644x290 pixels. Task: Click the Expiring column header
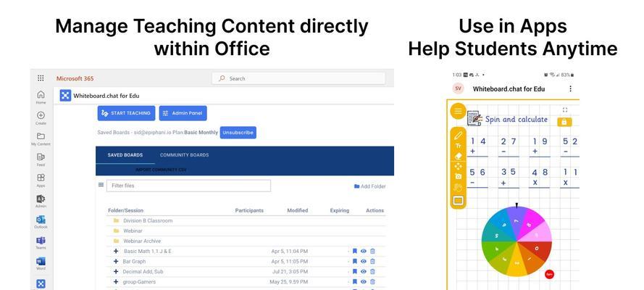pyautogui.click(x=340, y=210)
